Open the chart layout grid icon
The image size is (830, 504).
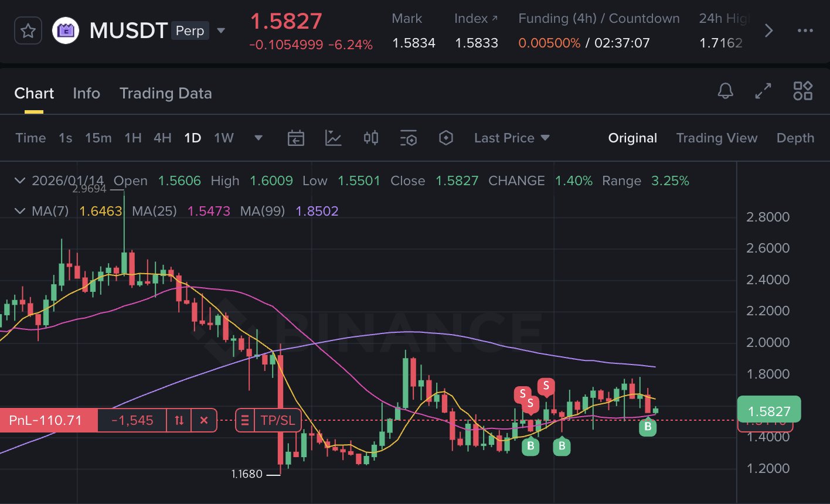tap(802, 91)
